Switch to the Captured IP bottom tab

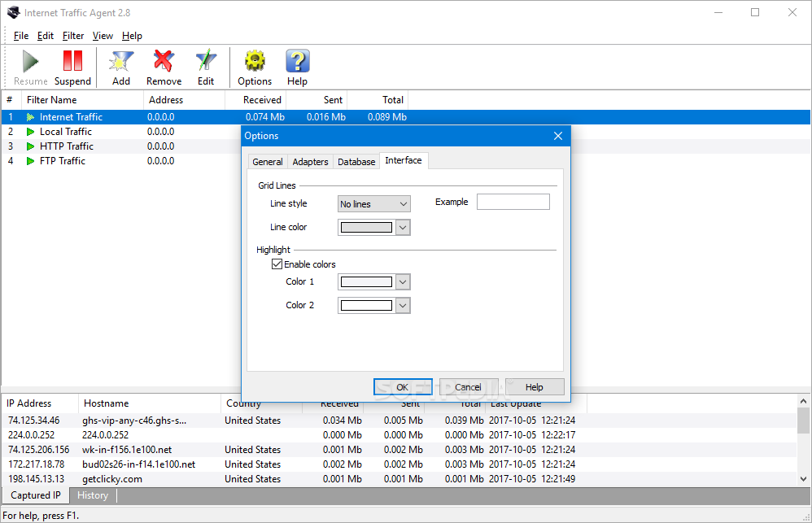36,495
